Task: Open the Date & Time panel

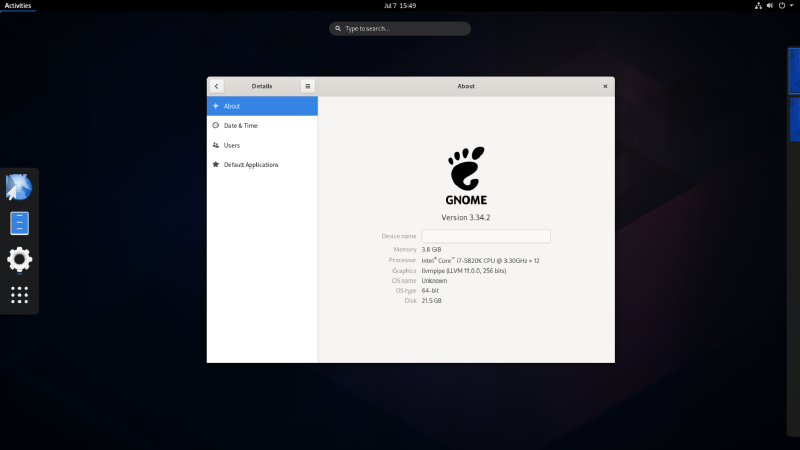Action: (x=262, y=125)
